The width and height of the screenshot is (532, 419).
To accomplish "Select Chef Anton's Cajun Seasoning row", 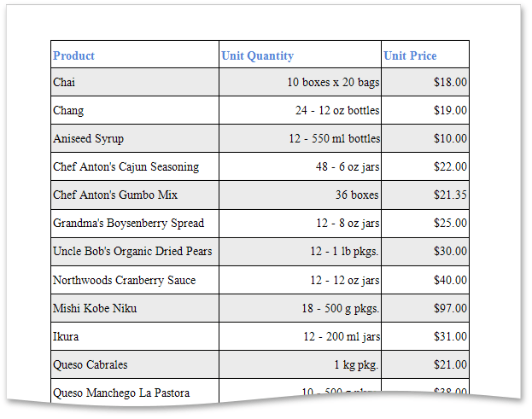I will 126,167.
